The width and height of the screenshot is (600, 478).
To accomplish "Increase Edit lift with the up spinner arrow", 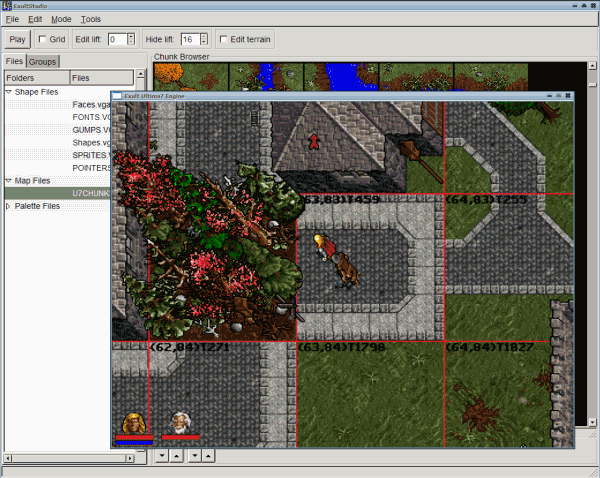I will tap(131, 36).
